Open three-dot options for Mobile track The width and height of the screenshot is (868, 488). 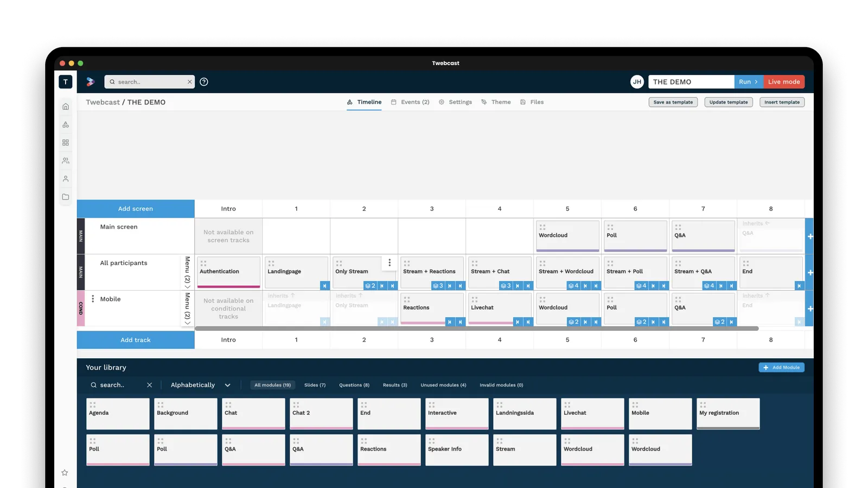click(93, 299)
